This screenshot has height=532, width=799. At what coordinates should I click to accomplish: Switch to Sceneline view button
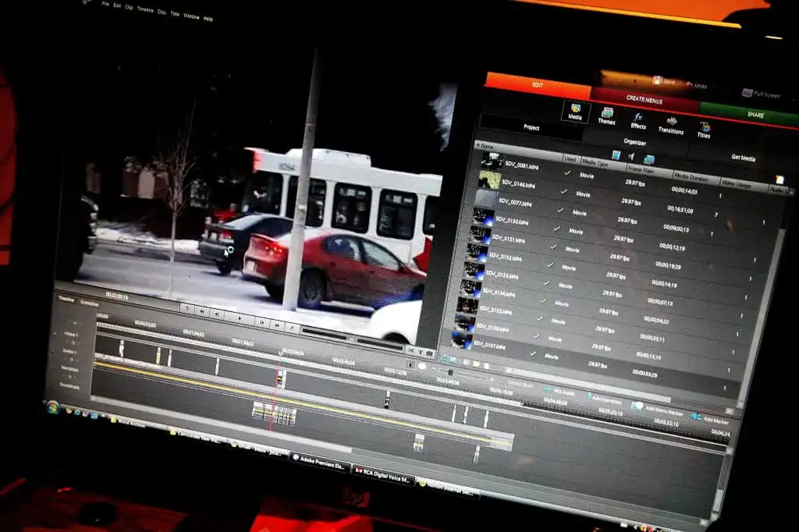89,303
